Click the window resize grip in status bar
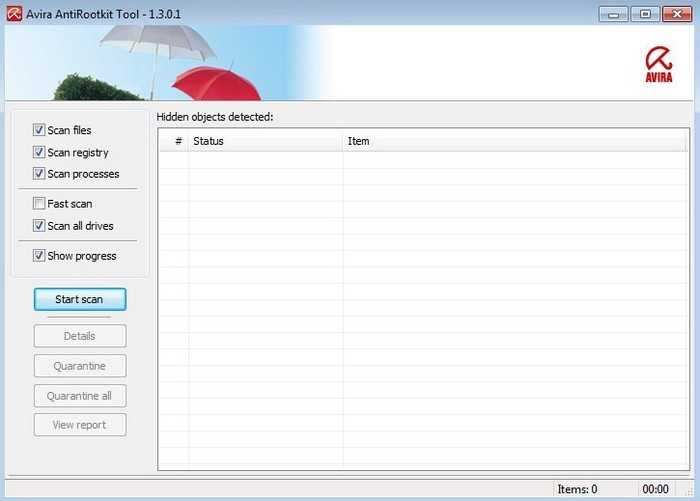 click(689, 491)
